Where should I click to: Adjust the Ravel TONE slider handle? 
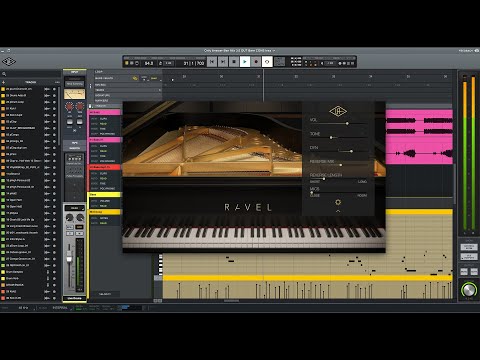point(331,137)
